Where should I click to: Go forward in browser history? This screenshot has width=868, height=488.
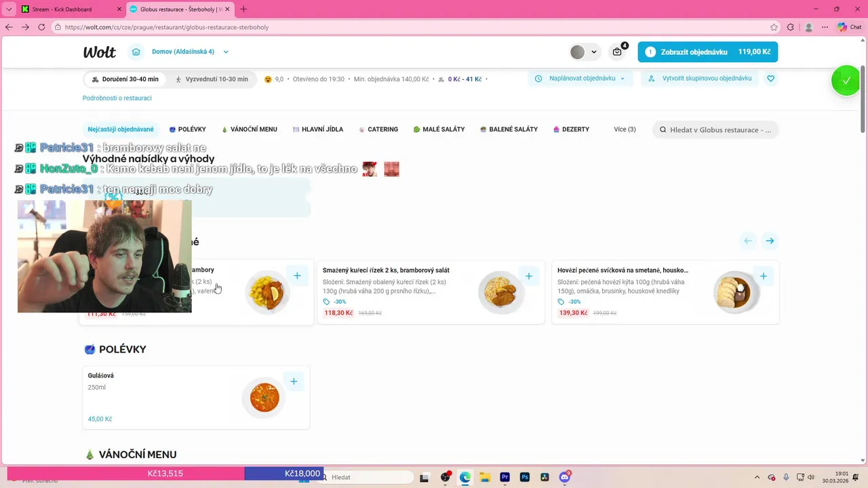click(25, 27)
